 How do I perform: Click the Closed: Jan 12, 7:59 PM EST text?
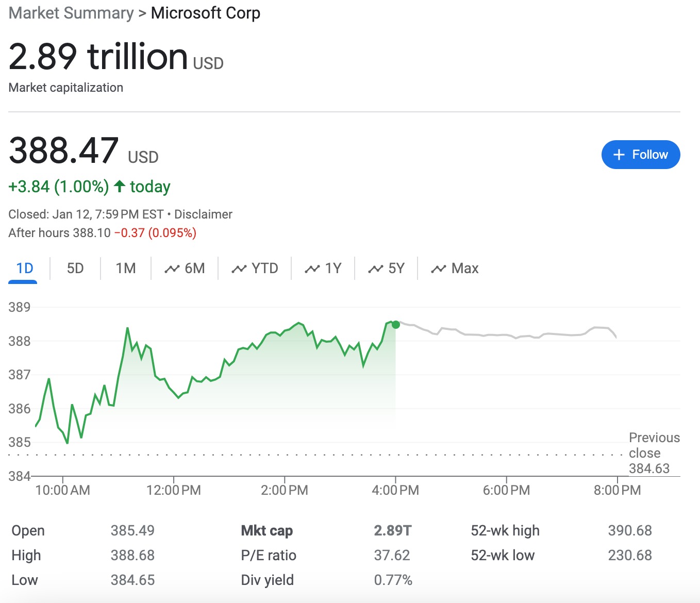[86, 214]
